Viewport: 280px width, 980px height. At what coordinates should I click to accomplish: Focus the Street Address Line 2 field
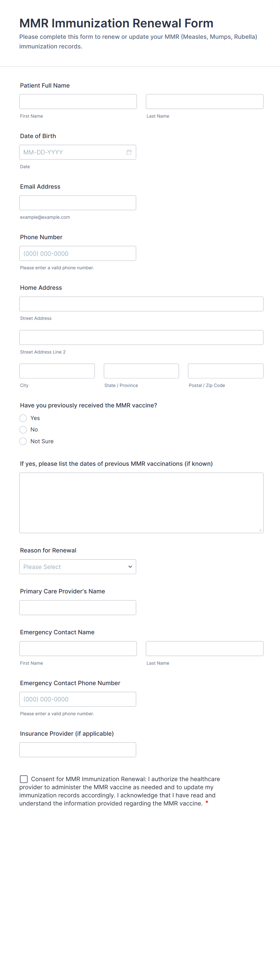tap(141, 337)
